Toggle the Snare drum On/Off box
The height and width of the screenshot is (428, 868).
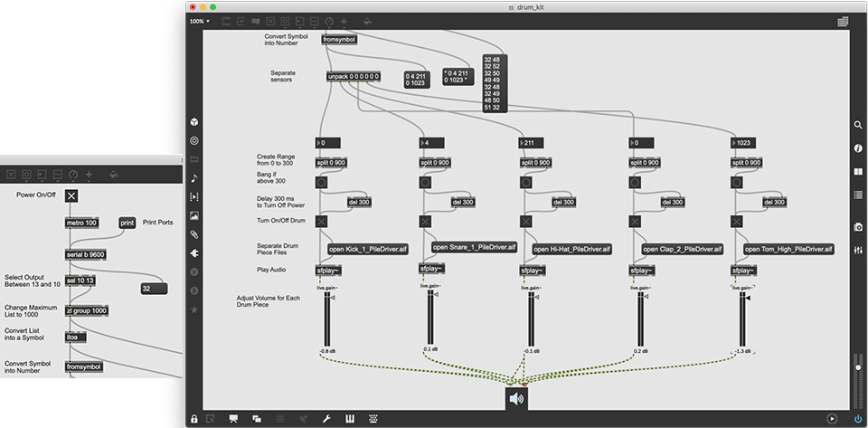pyautogui.click(x=425, y=222)
